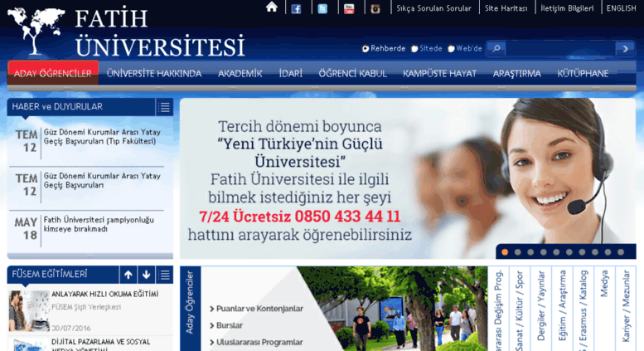Open the Erasmus / Katalog vertical tab
644x351 pixels.
click(x=583, y=308)
